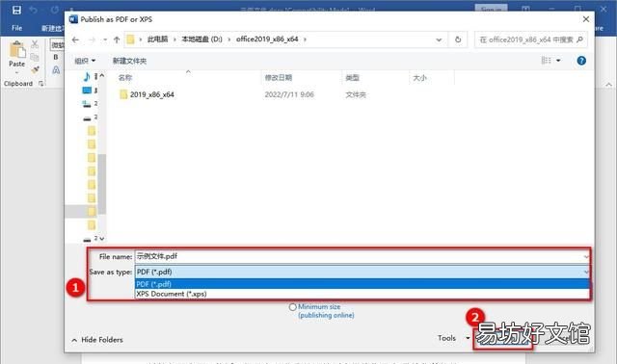Click the Bold B button in Word ribbon
Viewport: 617px width, 364px height.
click(x=56, y=57)
